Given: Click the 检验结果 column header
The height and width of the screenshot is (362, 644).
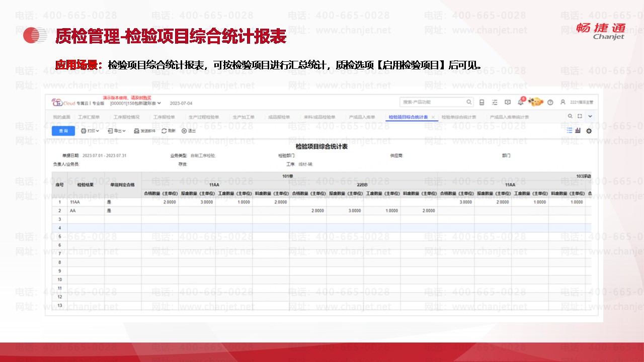Looking at the screenshot, I should point(86,185).
